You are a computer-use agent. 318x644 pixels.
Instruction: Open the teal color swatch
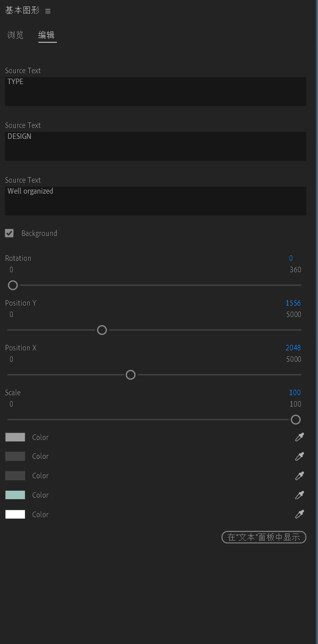pos(15,495)
